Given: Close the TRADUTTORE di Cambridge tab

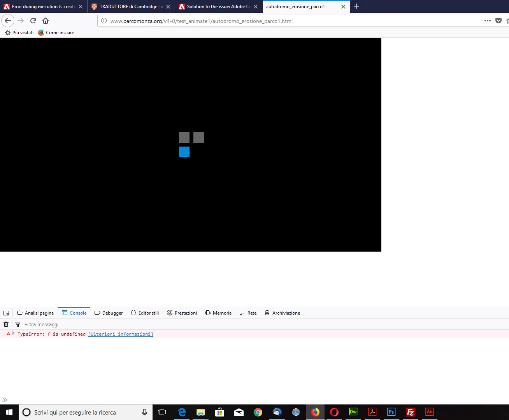Looking at the screenshot, I should pos(168,7).
